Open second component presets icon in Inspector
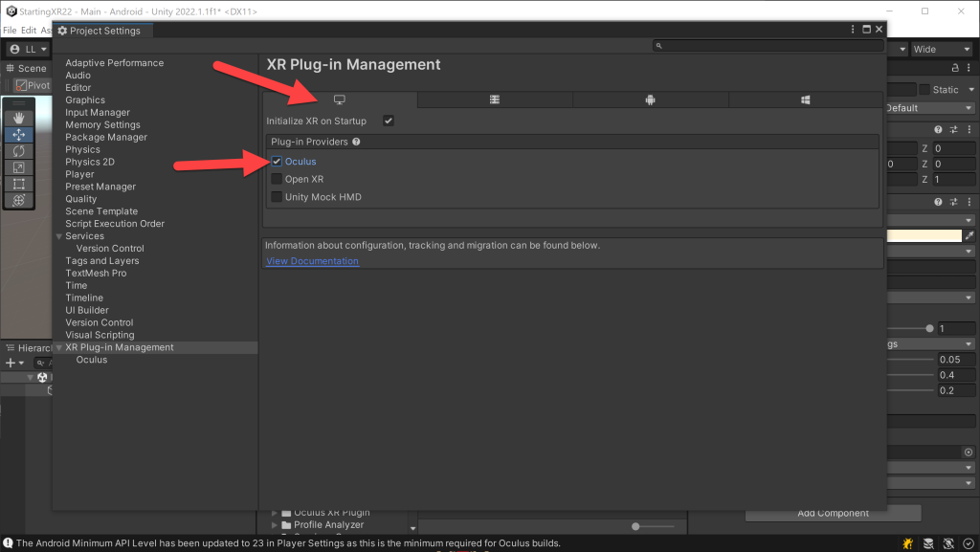Image resolution: width=980 pixels, height=552 pixels. point(954,202)
